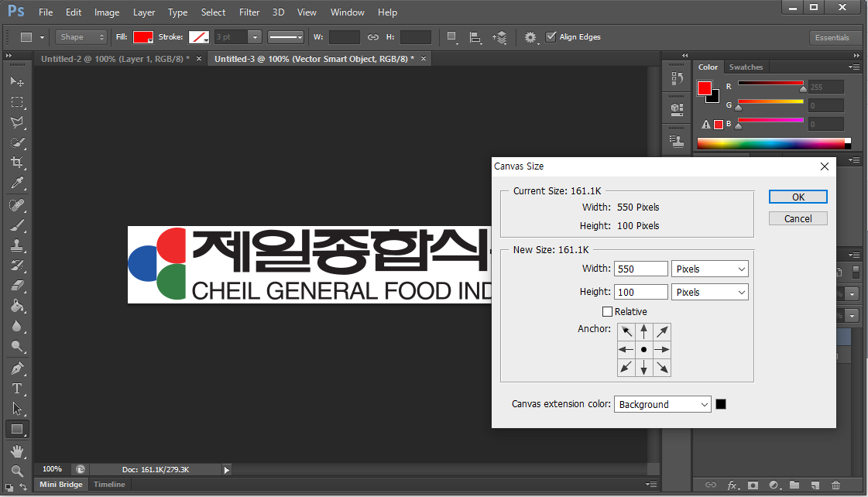Open the Width units Pixels dropdown
The width and height of the screenshot is (868, 497).
[x=710, y=269]
